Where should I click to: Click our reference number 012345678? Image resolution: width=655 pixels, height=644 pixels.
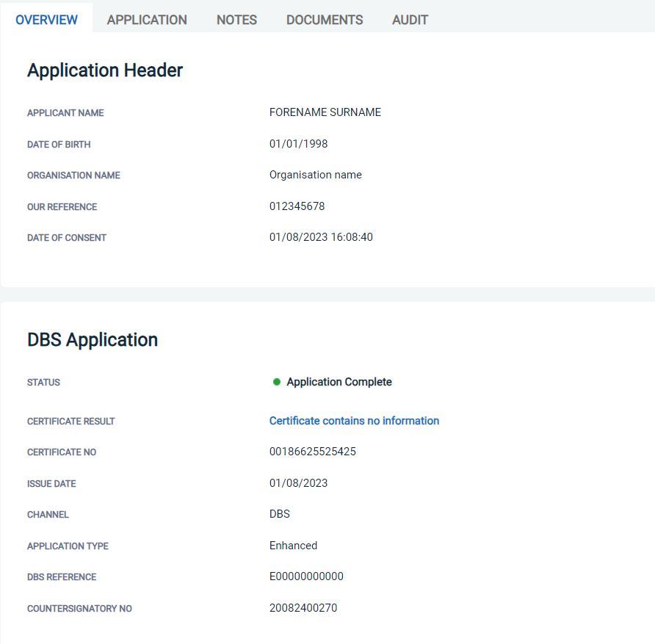click(x=297, y=206)
